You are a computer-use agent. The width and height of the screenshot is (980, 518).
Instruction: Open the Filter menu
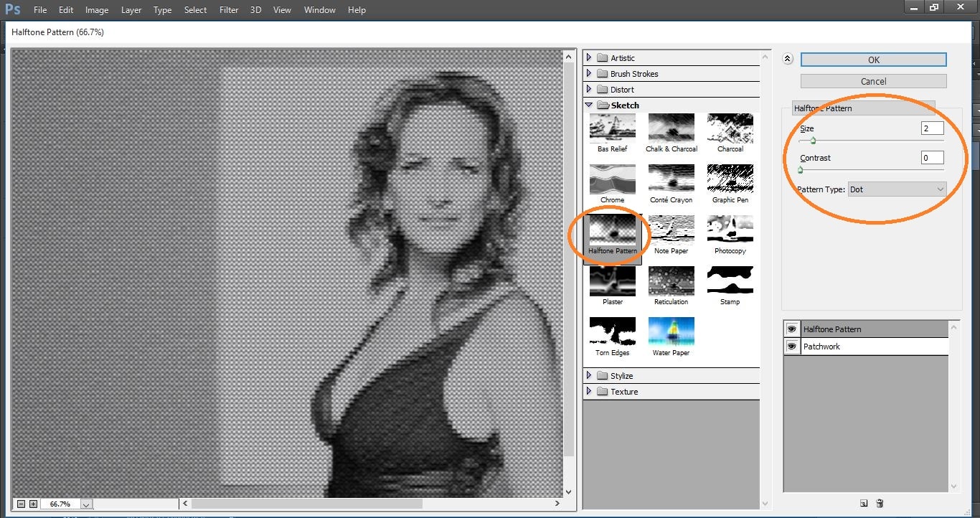pyautogui.click(x=228, y=9)
